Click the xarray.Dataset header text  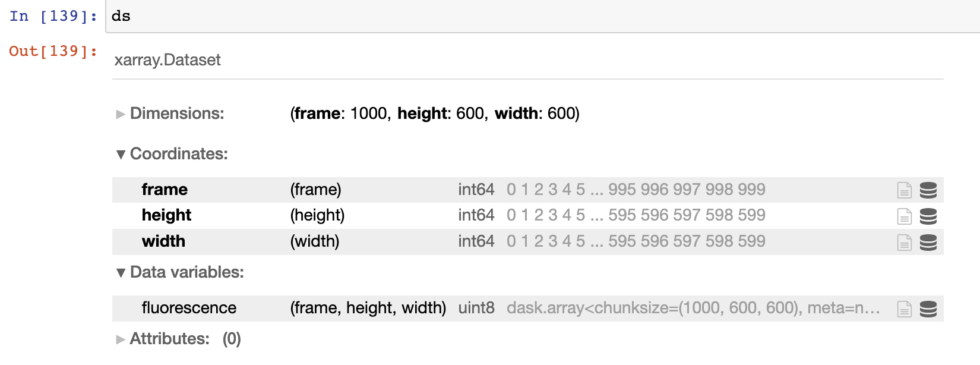click(x=168, y=59)
